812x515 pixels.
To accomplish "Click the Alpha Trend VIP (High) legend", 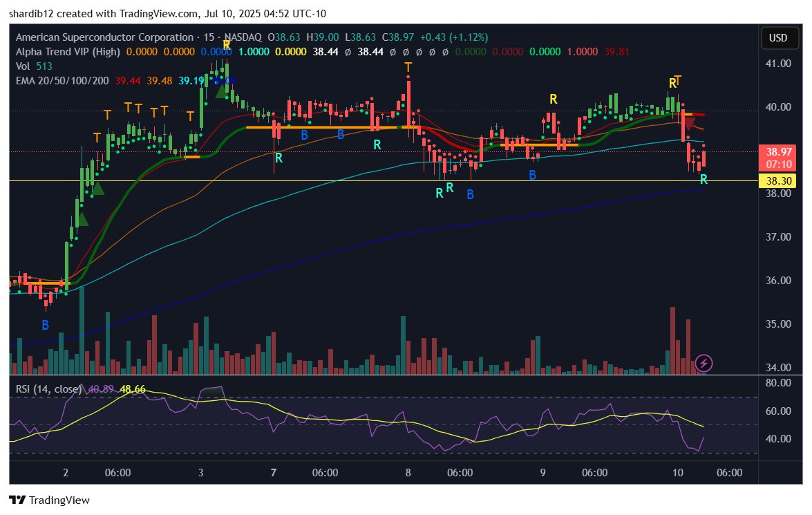I will 68,52.
